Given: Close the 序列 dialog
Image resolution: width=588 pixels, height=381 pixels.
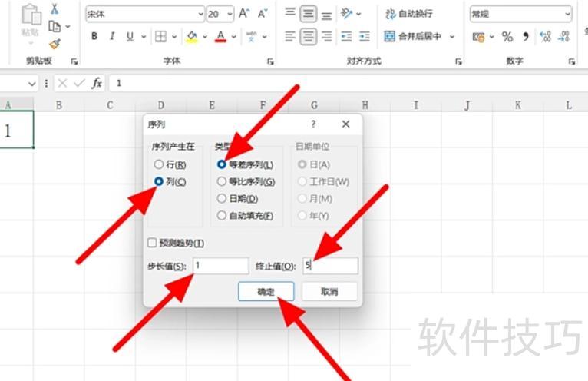Looking at the screenshot, I should (345, 124).
